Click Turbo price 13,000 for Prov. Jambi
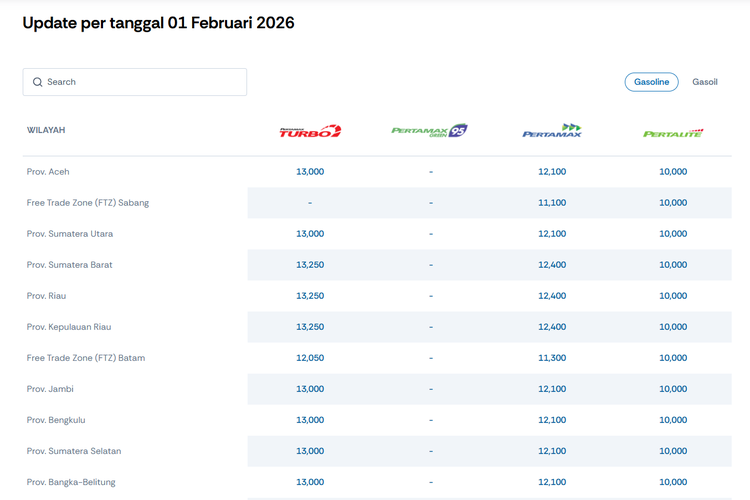 tap(310, 389)
